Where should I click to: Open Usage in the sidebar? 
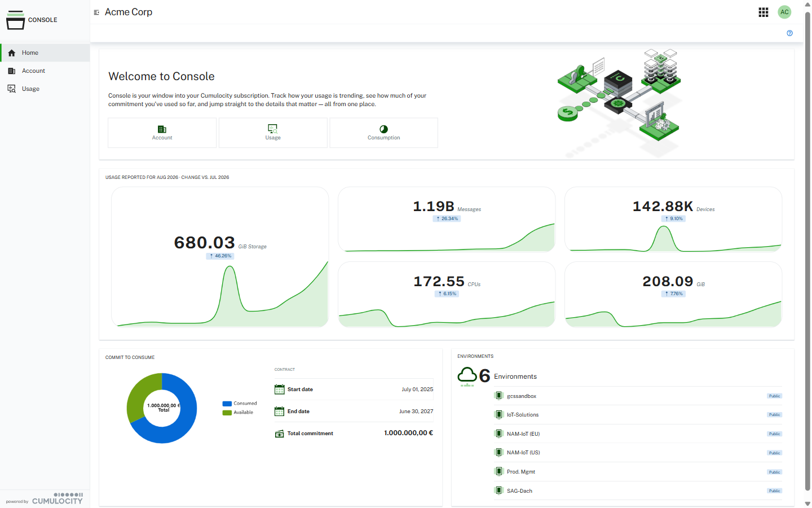45,89
